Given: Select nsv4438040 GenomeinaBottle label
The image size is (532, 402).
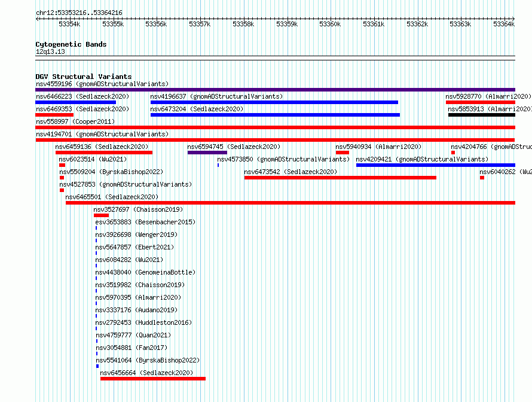Looking at the screenshot, I should click(145, 272).
